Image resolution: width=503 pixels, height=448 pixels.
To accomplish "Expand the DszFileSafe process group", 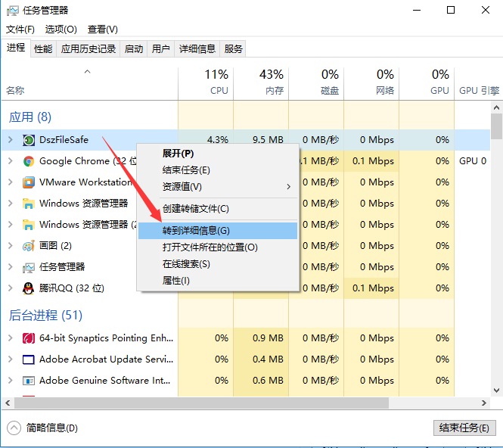I will click(10, 140).
